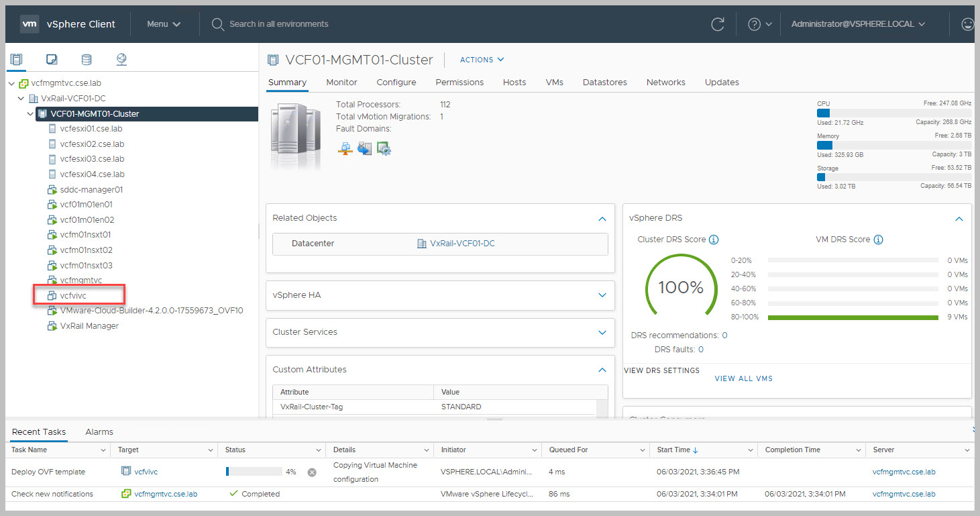Open the Alarms tab

click(x=99, y=431)
